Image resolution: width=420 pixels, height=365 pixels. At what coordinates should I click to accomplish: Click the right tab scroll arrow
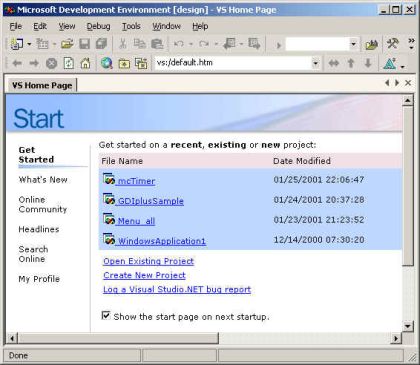pos(397,83)
